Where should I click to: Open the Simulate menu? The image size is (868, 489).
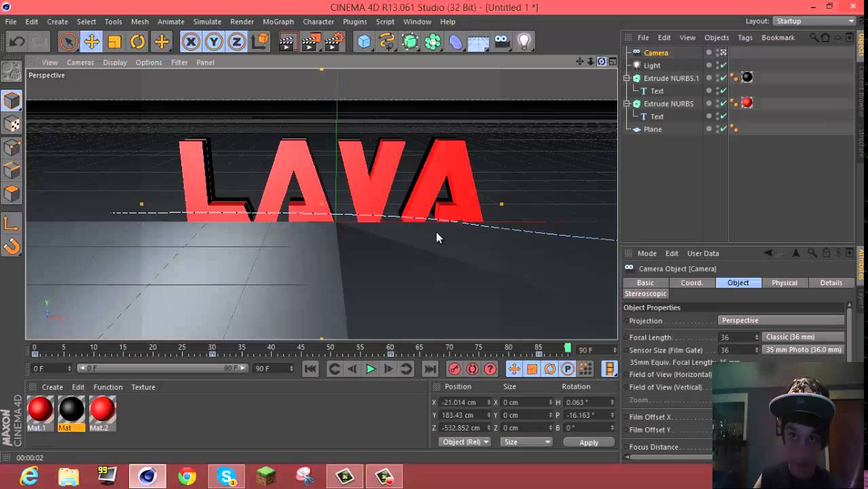(x=207, y=22)
